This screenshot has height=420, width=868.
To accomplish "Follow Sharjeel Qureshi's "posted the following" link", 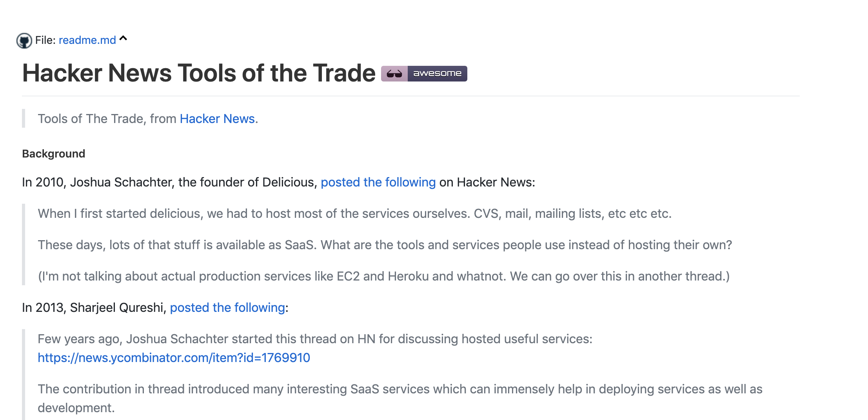I will (227, 308).
